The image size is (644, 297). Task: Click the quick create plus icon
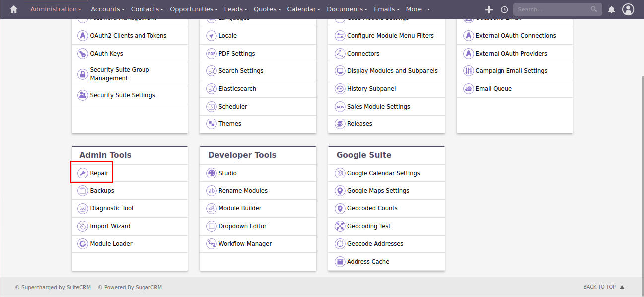tap(489, 9)
